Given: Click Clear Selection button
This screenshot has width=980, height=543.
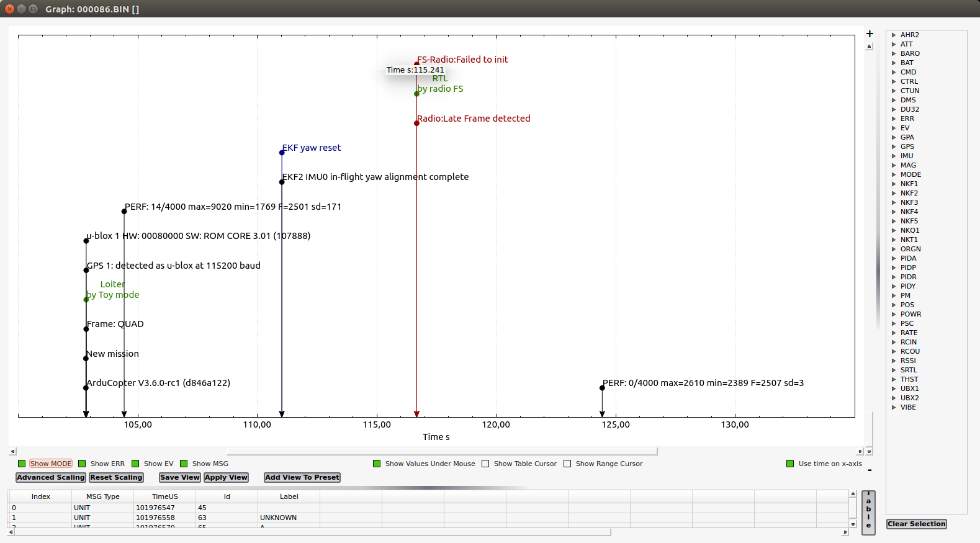Looking at the screenshot, I should tap(917, 524).
